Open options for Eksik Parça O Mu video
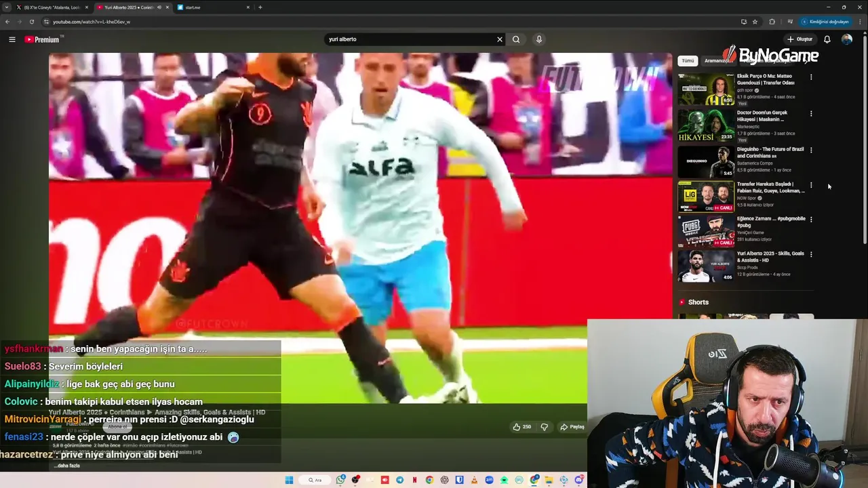The height and width of the screenshot is (488, 868). pos(811,77)
